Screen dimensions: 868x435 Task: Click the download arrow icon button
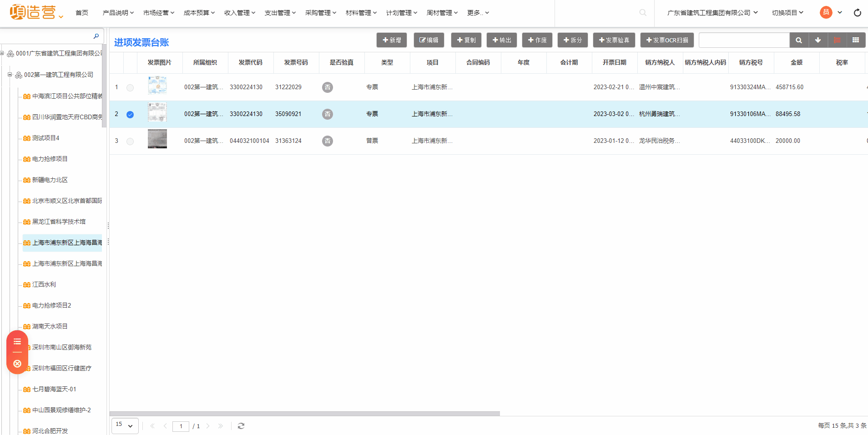pos(818,40)
